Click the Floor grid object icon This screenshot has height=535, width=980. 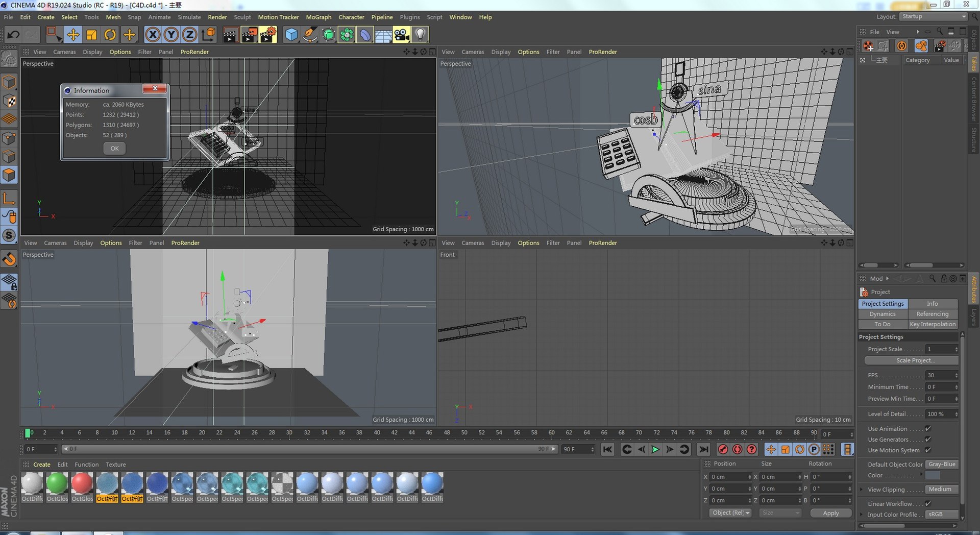pyautogui.click(x=383, y=35)
